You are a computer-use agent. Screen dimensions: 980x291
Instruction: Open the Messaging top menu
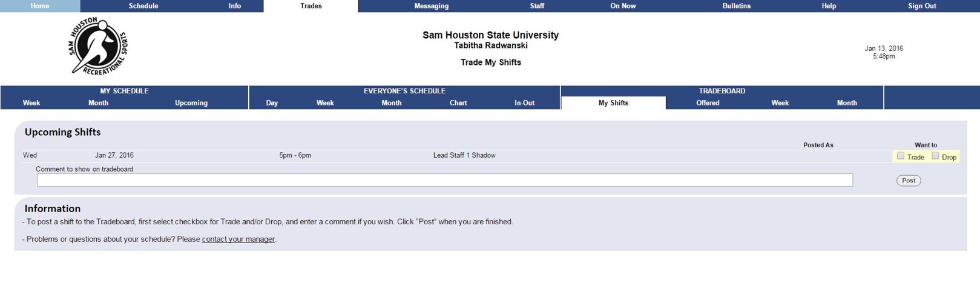(432, 6)
